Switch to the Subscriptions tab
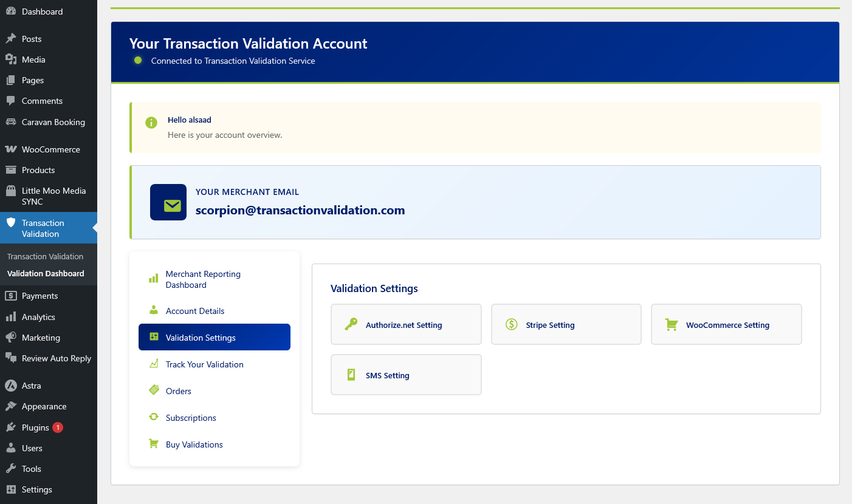This screenshot has height=504, width=852. [x=215, y=418]
